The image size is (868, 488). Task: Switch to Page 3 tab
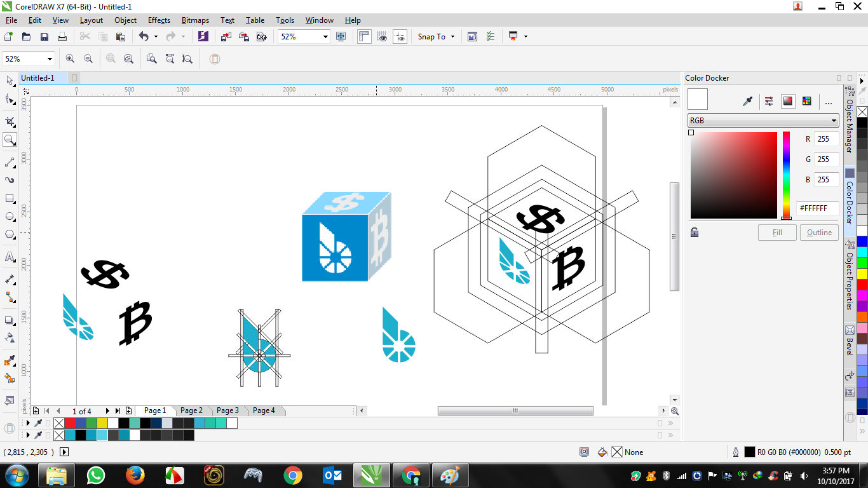[227, 410]
